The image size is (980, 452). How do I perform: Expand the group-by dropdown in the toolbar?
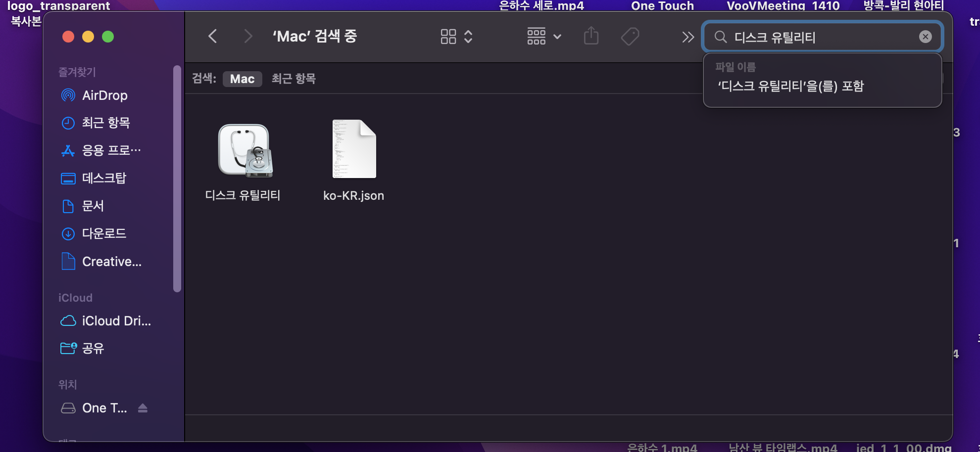557,37
